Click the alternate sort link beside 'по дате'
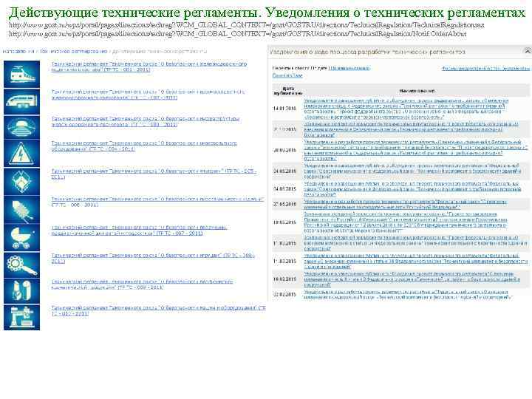This screenshot has height=399, width=532. click(349, 68)
